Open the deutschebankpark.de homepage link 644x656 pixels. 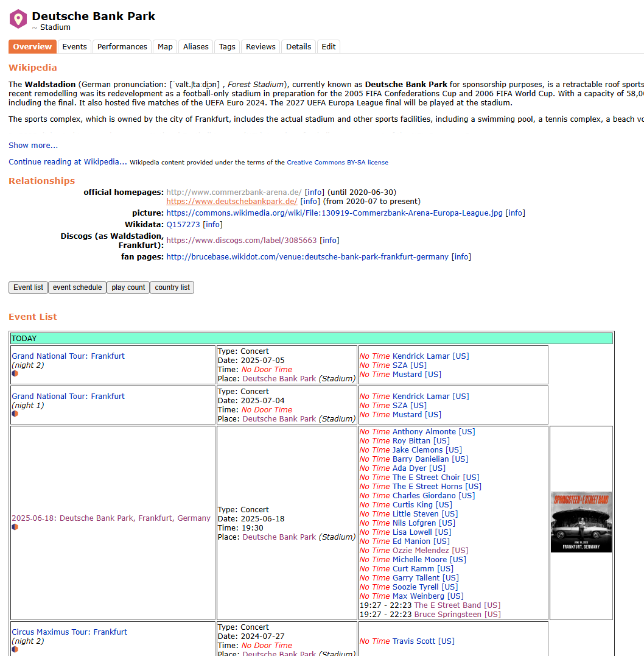click(x=231, y=202)
